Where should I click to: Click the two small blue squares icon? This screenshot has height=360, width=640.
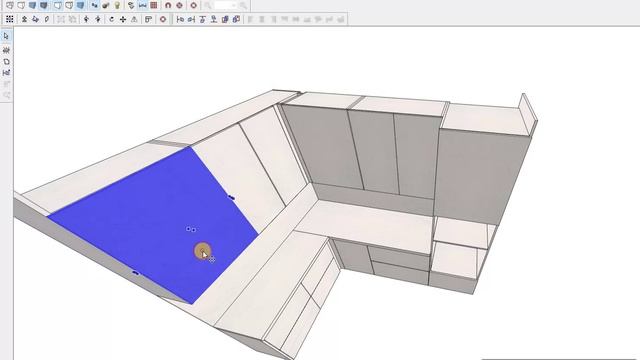pyautogui.click(x=94, y=5)
